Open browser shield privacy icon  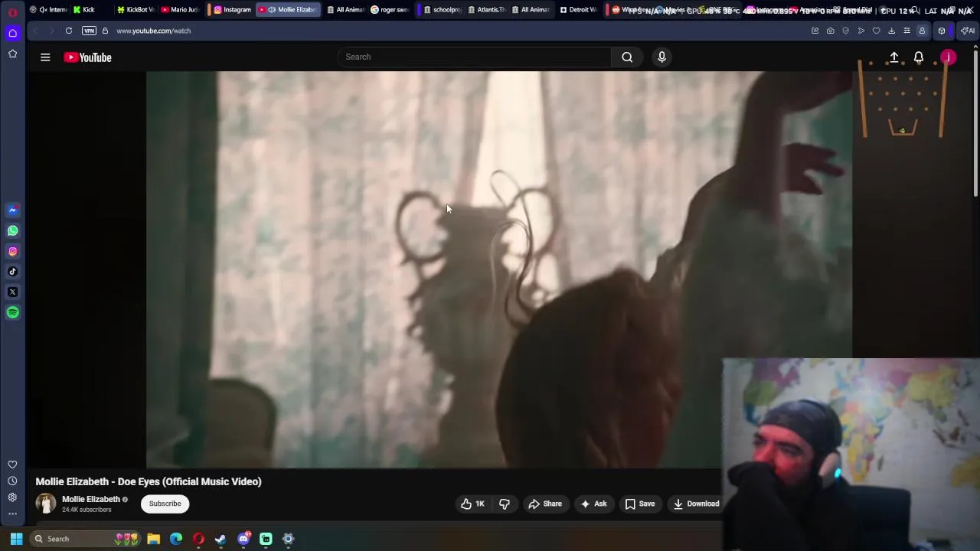pyautogui.click(x=845, y=31)
